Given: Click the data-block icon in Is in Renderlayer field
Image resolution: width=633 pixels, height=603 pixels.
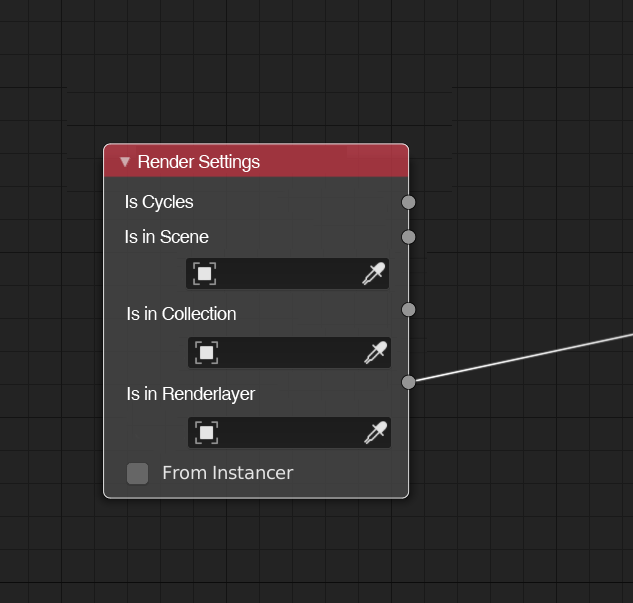Looking at the screenshot, I should [x=206, y=432].
